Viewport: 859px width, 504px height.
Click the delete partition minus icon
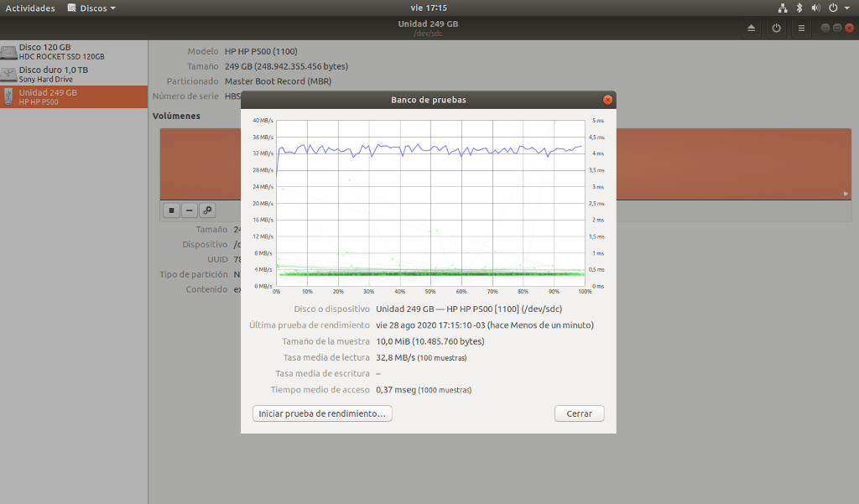190,210
